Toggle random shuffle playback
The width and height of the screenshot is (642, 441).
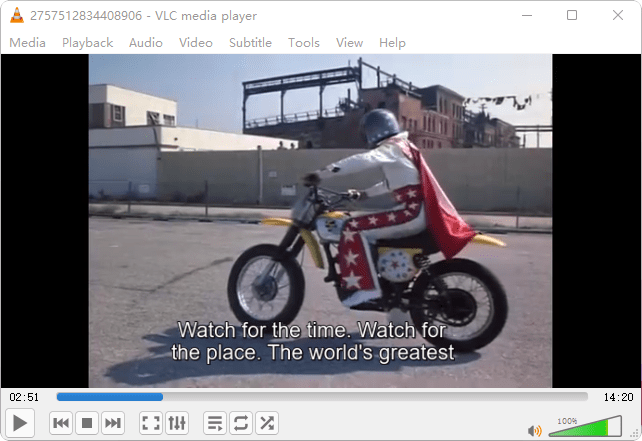point(267,423)
